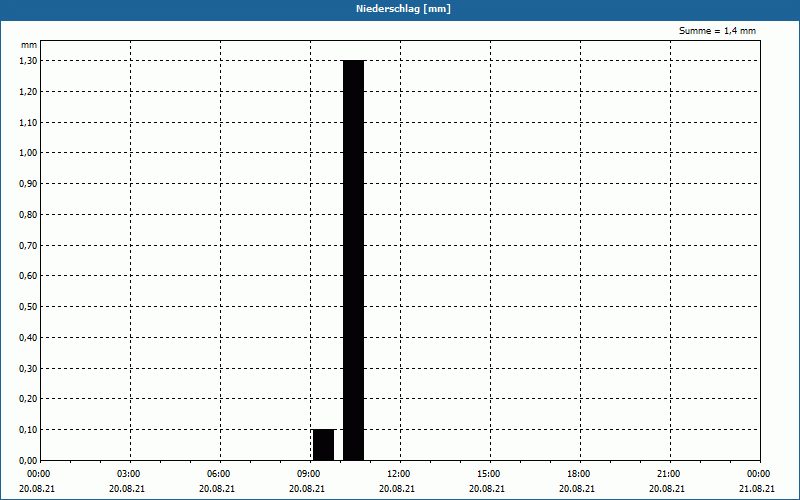The image size is (800, 500).
Task: Click the 20.08.21 date below 12:00
Action: point(396,489)
